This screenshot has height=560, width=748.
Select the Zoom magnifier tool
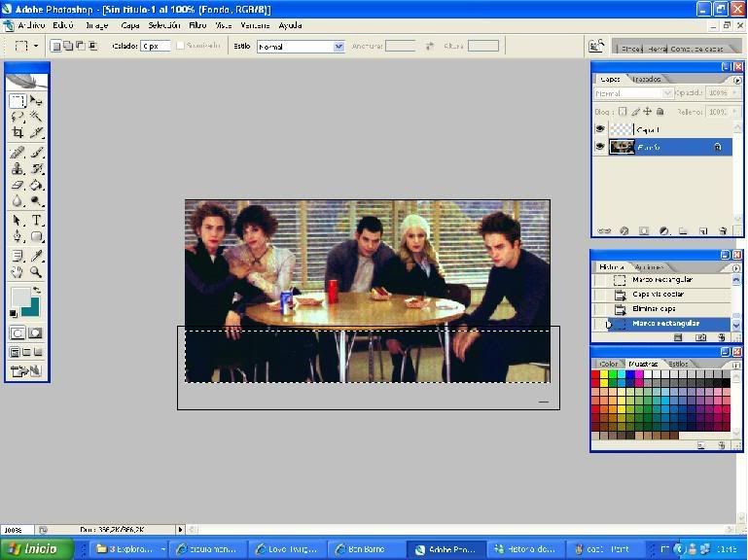click(36, 272)
